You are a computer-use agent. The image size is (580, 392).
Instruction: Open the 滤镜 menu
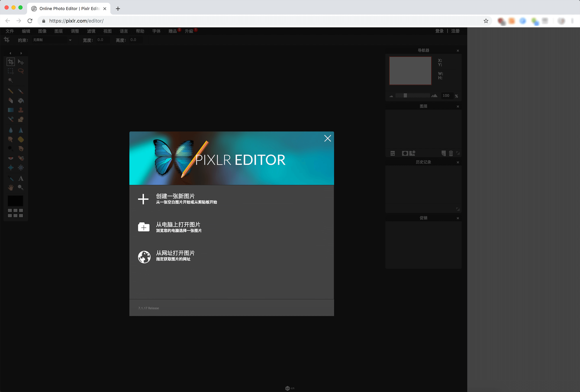pos(91,31)
